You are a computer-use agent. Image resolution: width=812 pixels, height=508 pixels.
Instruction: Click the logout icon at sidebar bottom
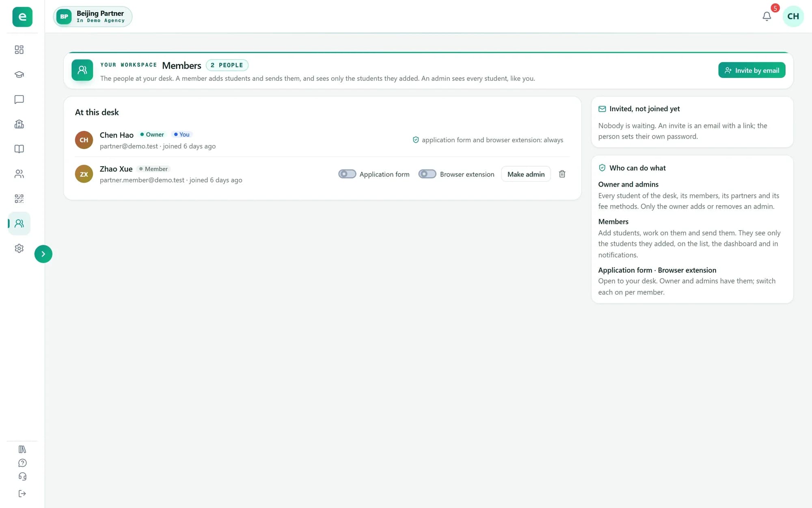click(x=22, y=493)
